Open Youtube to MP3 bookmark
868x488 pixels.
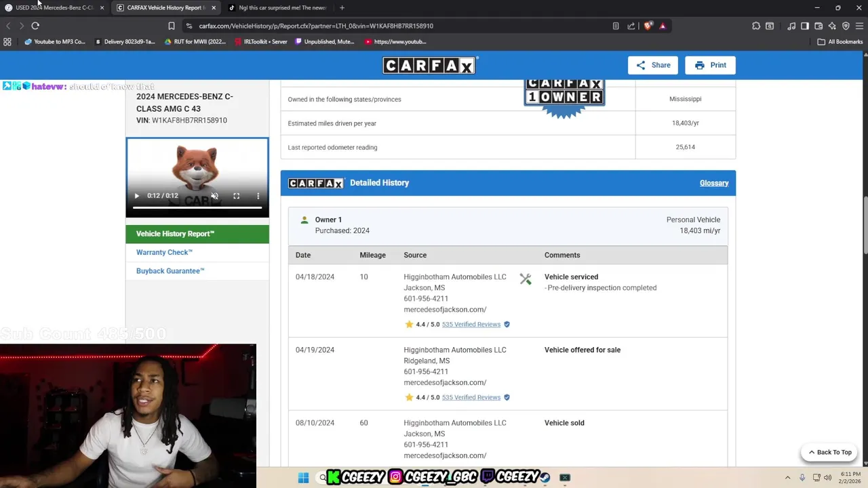[54, 41]
